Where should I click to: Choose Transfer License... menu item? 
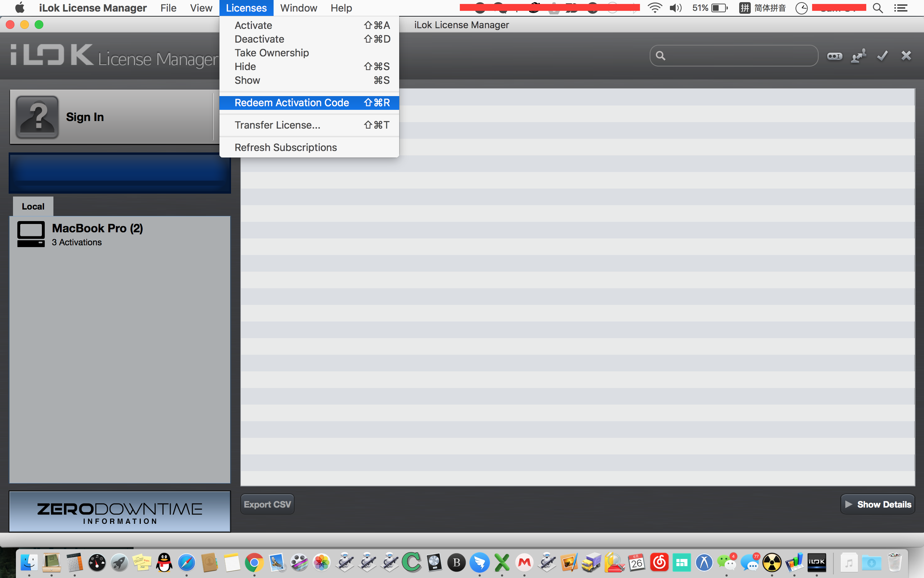(x=309, y=125)
